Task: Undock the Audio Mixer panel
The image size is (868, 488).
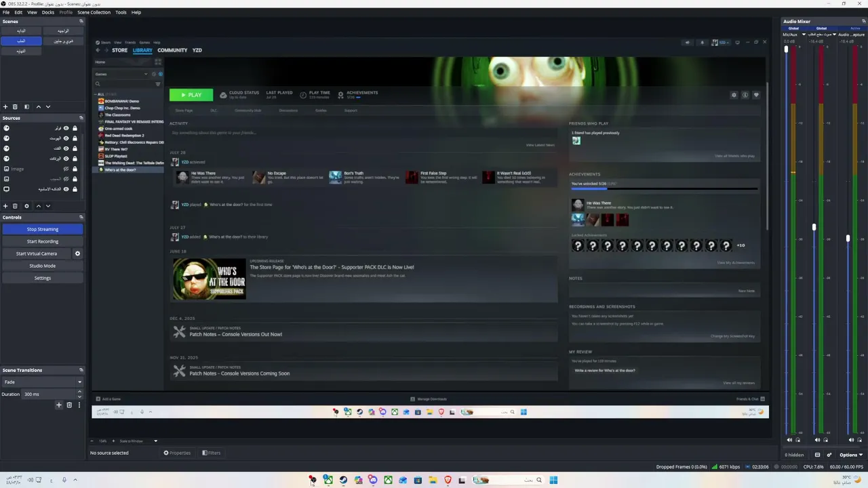Action: (863, 22)
